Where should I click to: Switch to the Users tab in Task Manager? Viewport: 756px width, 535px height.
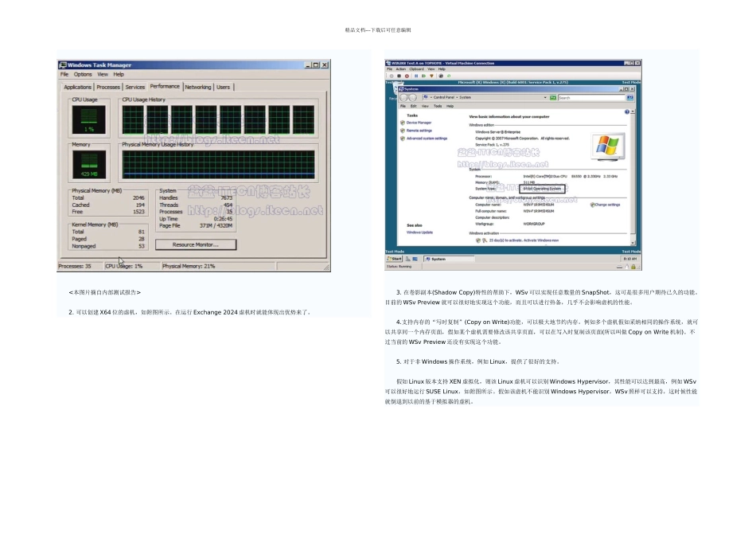[224, 87]
